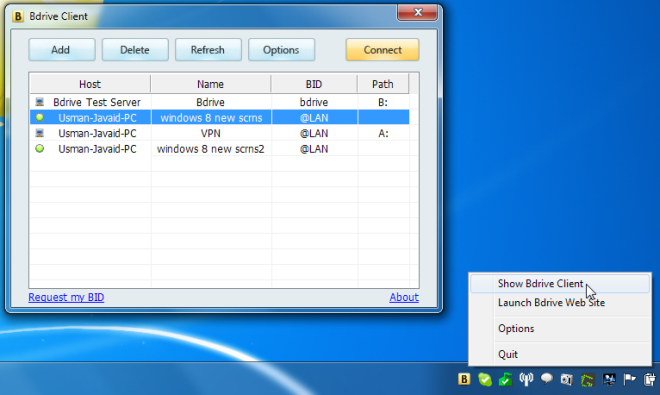Click the green house checkmark tray icon
660x395 pixels.
click(x=505, y=379)
